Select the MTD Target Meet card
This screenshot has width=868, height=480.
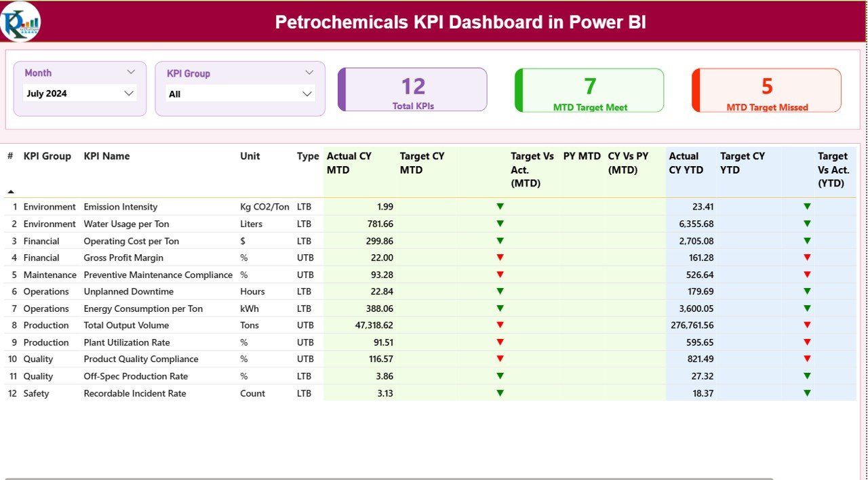point(589,89)
